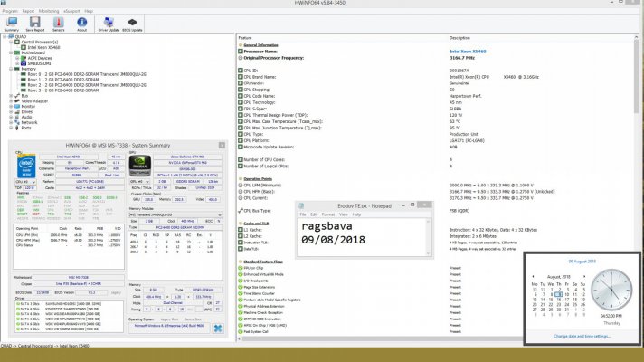644x362 pixels.
Task: Click the blue X icon in System Summary
Action: click(x=218, y=328)
